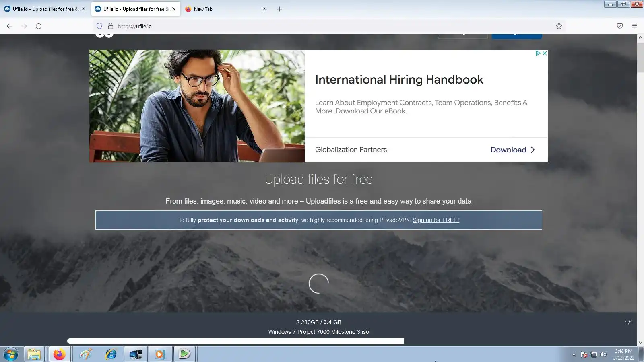Image resolution: width=644 pixels, height=362 pixels.
Task: Click the Firefox taskbar icon
Action: 60,354
